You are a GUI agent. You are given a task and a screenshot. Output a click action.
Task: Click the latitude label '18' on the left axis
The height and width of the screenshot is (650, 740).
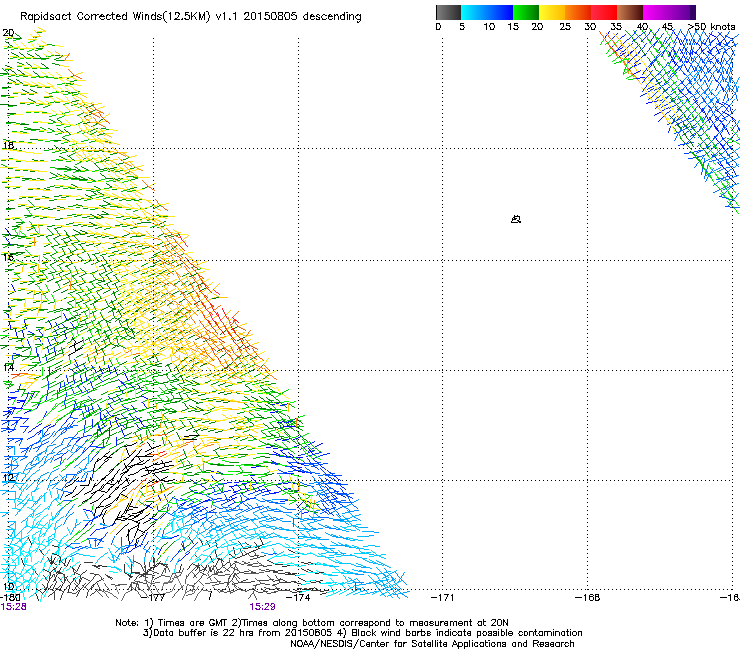tap(8, 145)
